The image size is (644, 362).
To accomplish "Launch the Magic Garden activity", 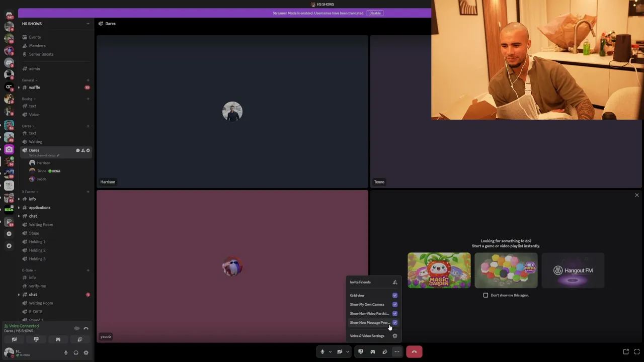I will pos(439,270).
